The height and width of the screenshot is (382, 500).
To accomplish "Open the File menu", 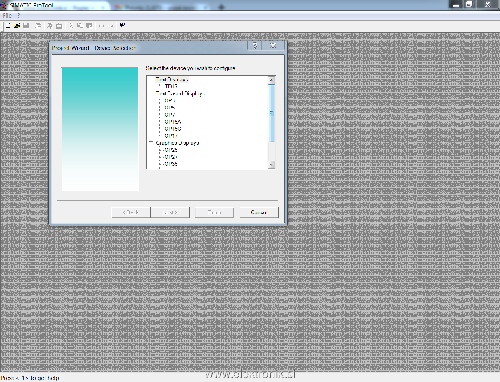I will [x=7, y=15].
